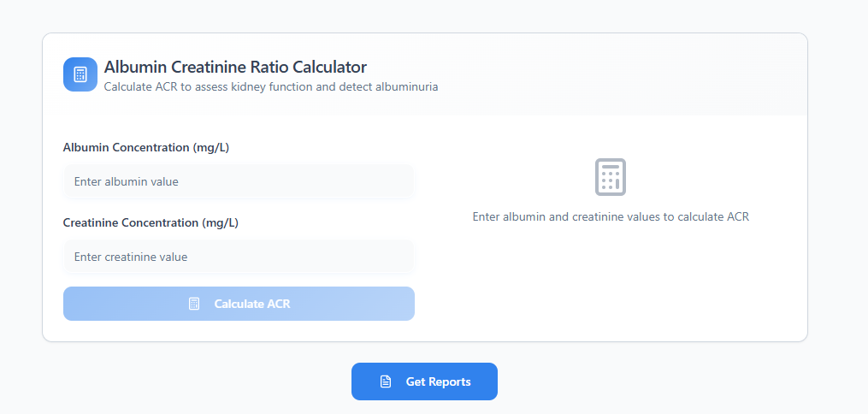Click the 'Enter albumin and creatinine values' hint text

click(x=611, y=217)
